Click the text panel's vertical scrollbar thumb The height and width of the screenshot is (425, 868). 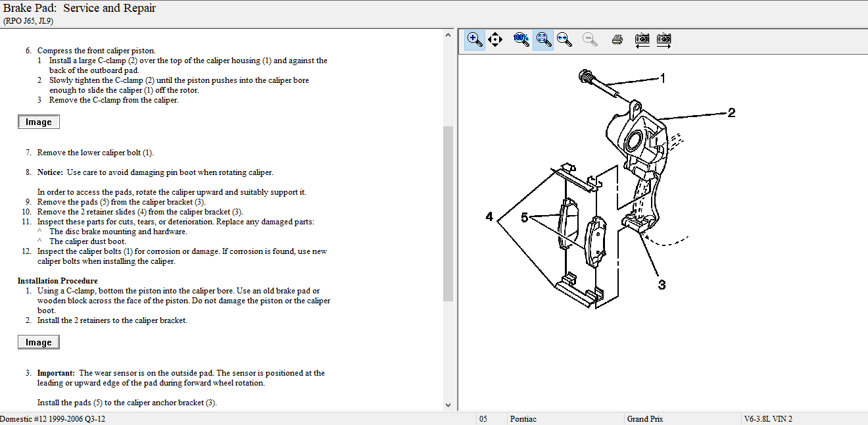point(448,213)
